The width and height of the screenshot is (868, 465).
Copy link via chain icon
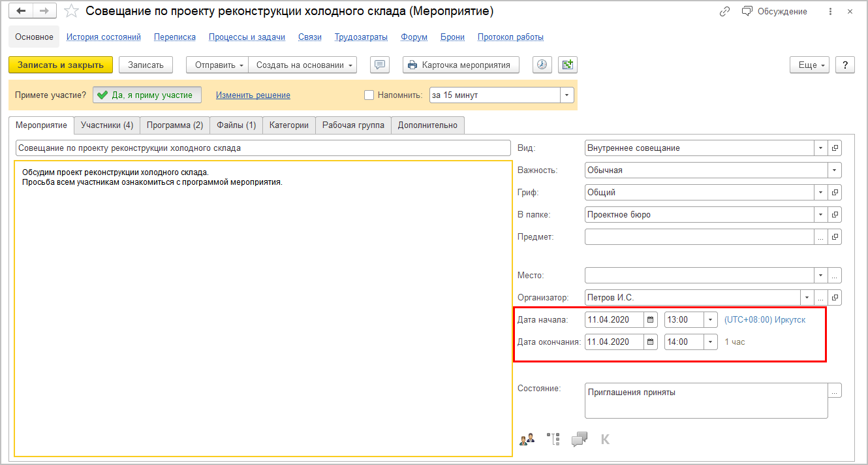pos(724,12)
